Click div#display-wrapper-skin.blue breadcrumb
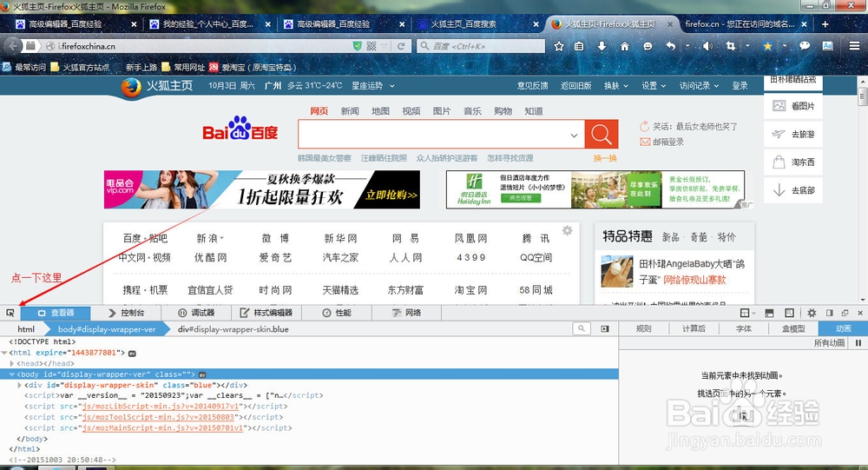 (x=233, y=329)
